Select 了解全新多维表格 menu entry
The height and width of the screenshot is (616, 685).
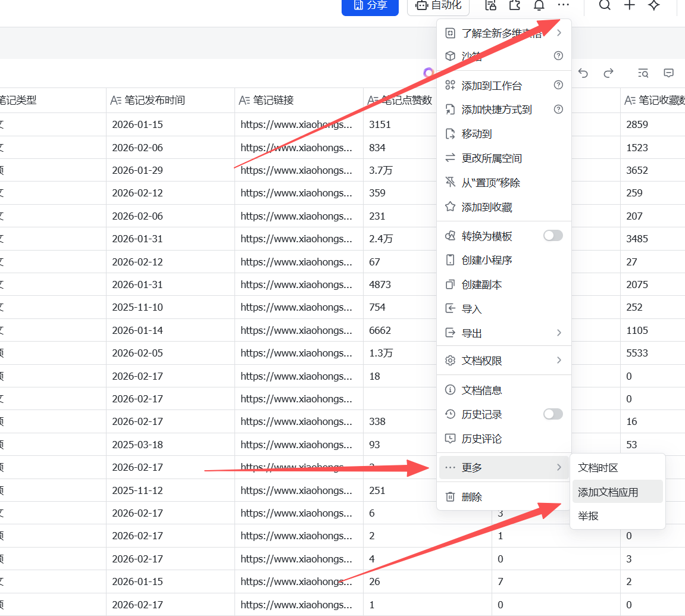pyautogui.click(x=503, y=33)
